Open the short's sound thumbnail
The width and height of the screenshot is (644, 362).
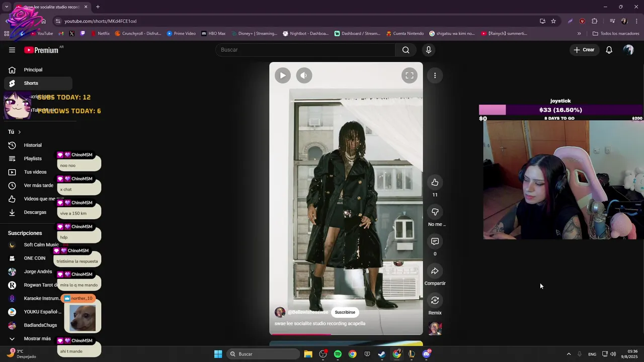pos(435,329)
